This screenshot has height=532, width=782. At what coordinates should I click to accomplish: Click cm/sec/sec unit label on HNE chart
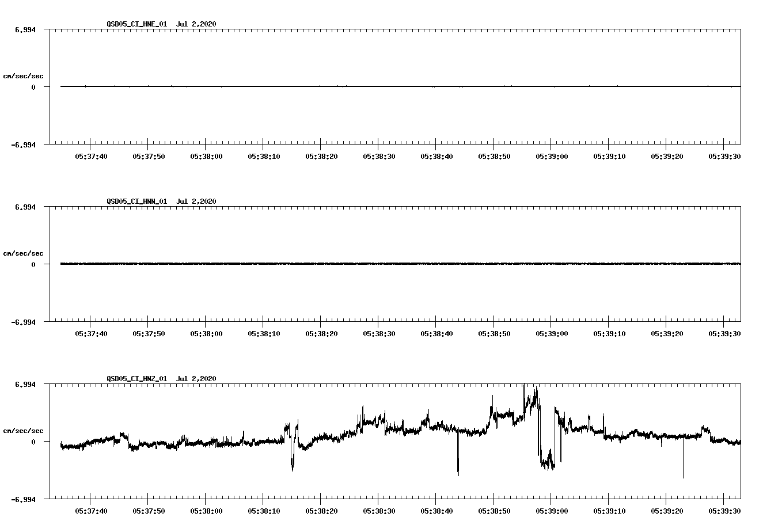coord(23,76)
